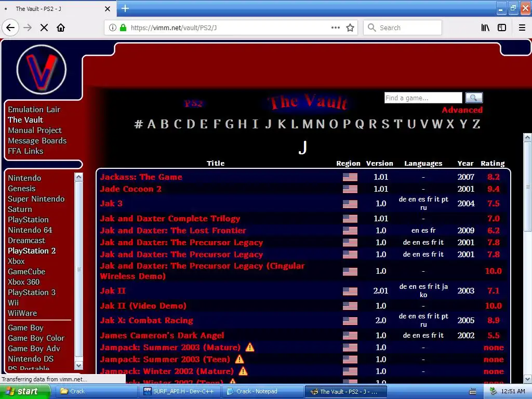Close The Vault - PS2 - J tab

(x=108, y=9)
